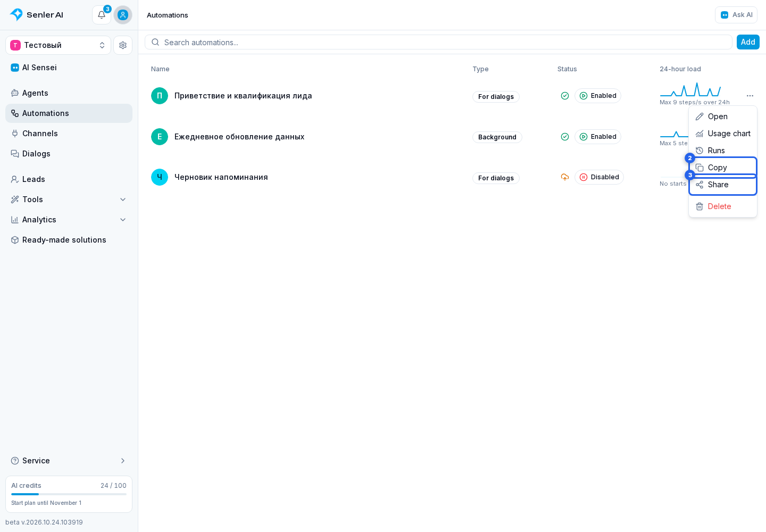Click the Senler AI logo
Image resolution: width=766 pixels, height=532 pixels.
click(37, 15)
